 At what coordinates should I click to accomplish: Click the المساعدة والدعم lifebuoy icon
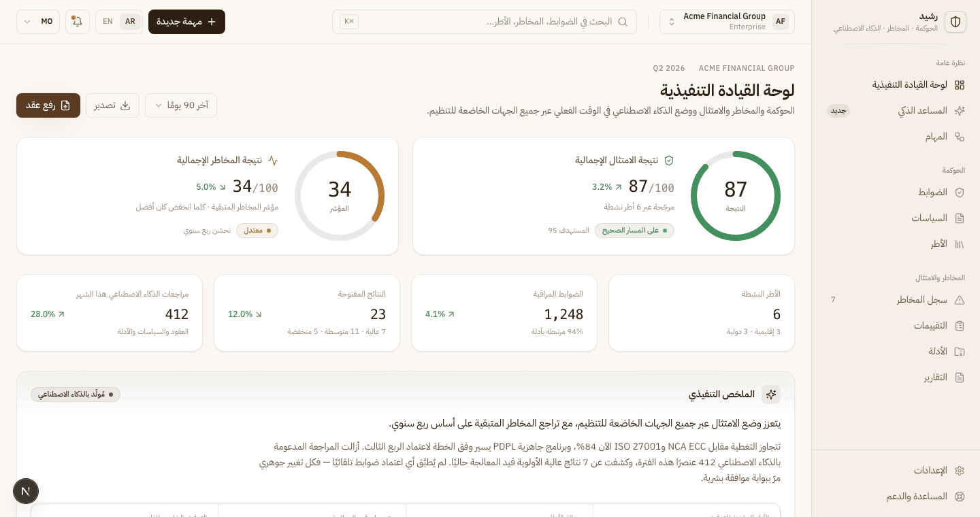(960, 497)
